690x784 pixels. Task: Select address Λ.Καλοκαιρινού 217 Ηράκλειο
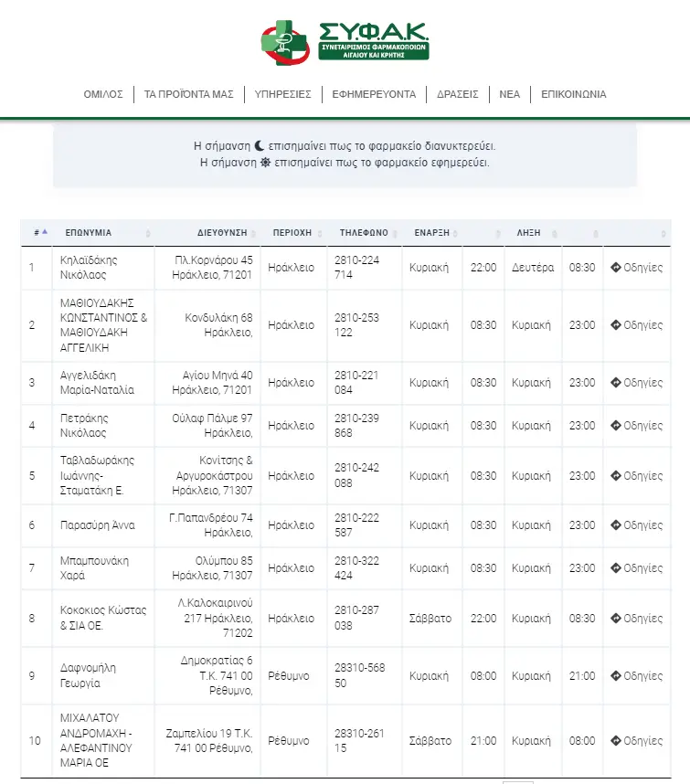pos(215,618)
